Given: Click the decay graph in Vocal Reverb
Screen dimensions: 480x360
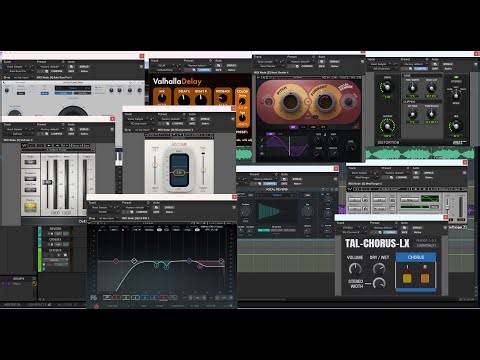Looking at the screenshot, I should 276,211.
